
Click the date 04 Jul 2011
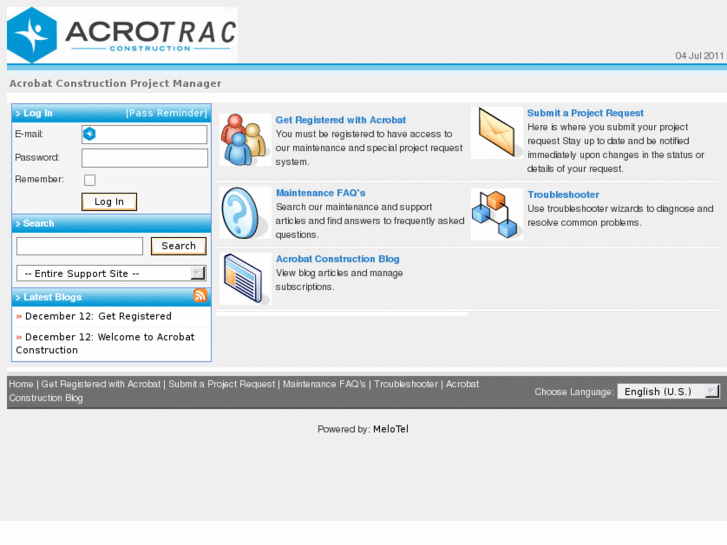coord(699,56)
